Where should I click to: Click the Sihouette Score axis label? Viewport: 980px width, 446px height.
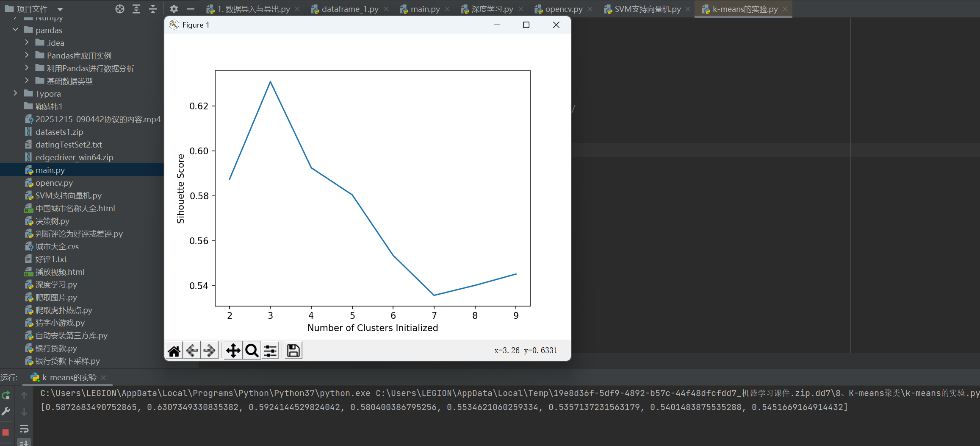181,189
